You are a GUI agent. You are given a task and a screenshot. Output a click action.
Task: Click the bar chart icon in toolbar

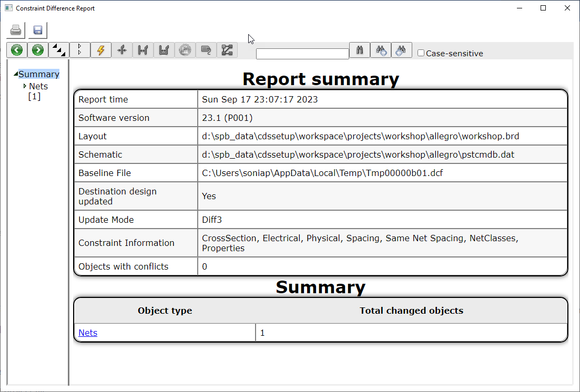coord(164,50)
